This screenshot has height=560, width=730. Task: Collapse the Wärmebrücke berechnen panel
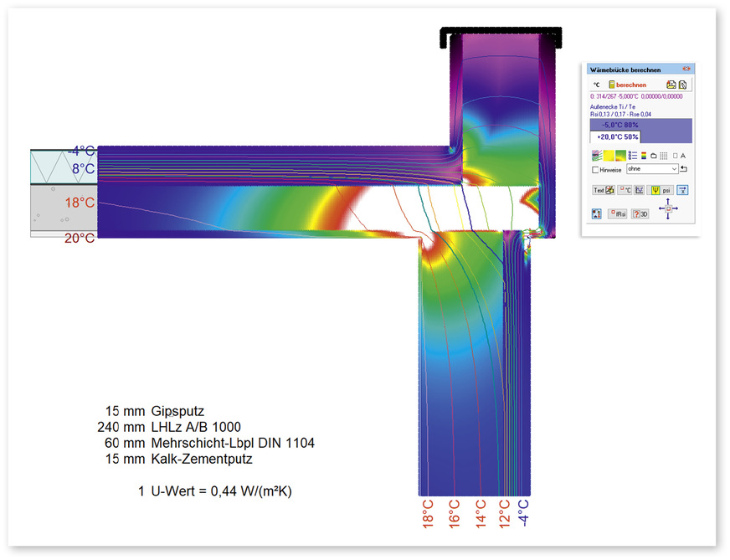(x=686, y=69)
